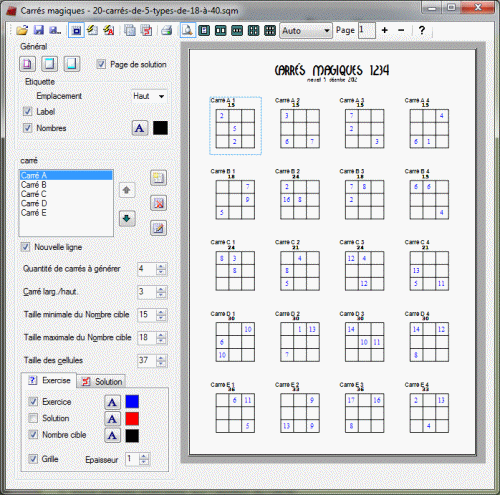The image size is (500, 495).
Task: Click the save floppy disk icon
Action: point(39,31)
